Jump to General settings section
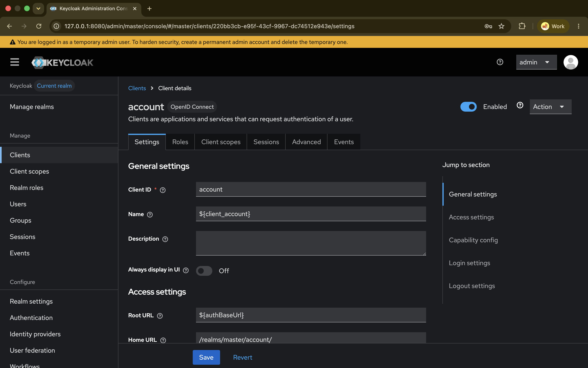Screen dimensions: 588x368 click(473, 194)
